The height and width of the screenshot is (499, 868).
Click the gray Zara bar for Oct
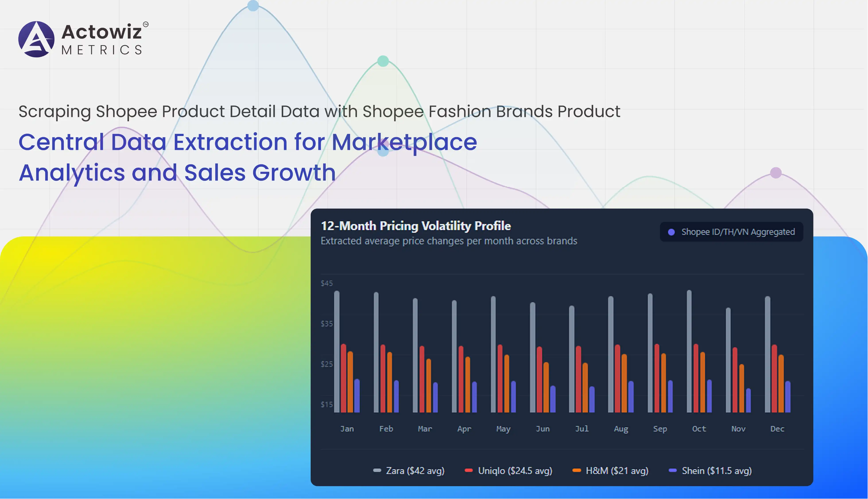pyautogui.click(x=689, y=351)
